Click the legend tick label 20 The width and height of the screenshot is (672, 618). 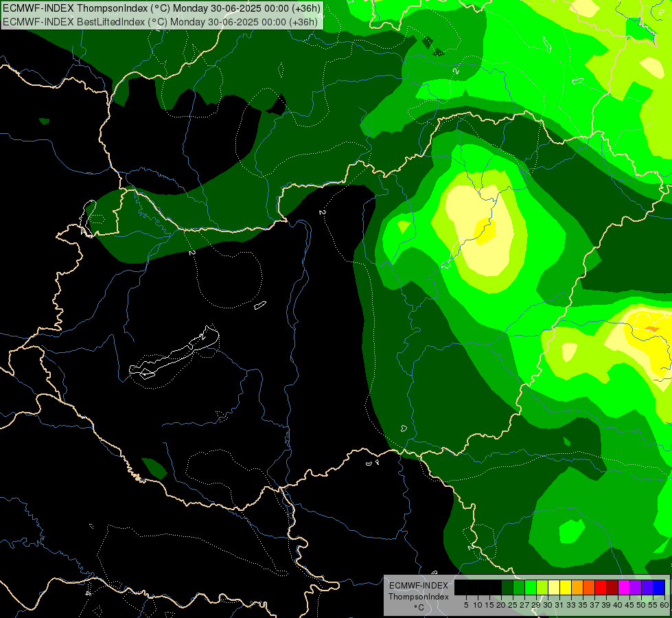502,605
